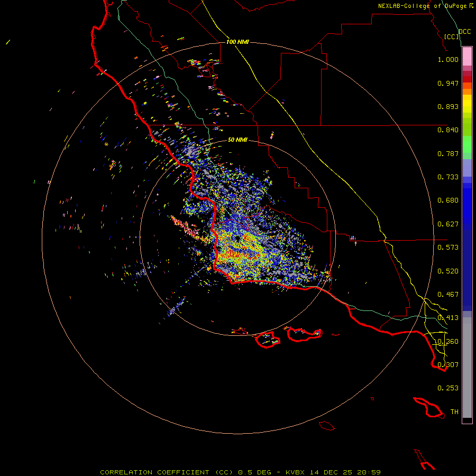476x476 pixels.
Task: Select the 0.840 scale value
Action: (x=448, y=130)
